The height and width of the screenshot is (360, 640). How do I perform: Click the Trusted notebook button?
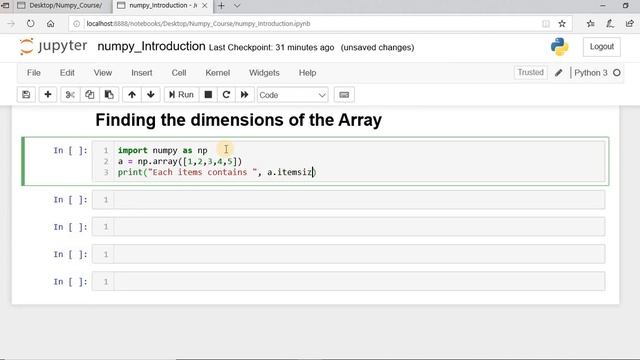[x=531, y=73]
